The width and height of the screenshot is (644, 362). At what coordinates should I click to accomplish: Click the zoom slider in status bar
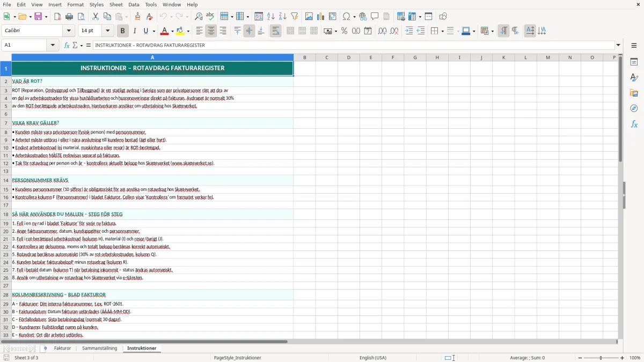pos(601,358)
